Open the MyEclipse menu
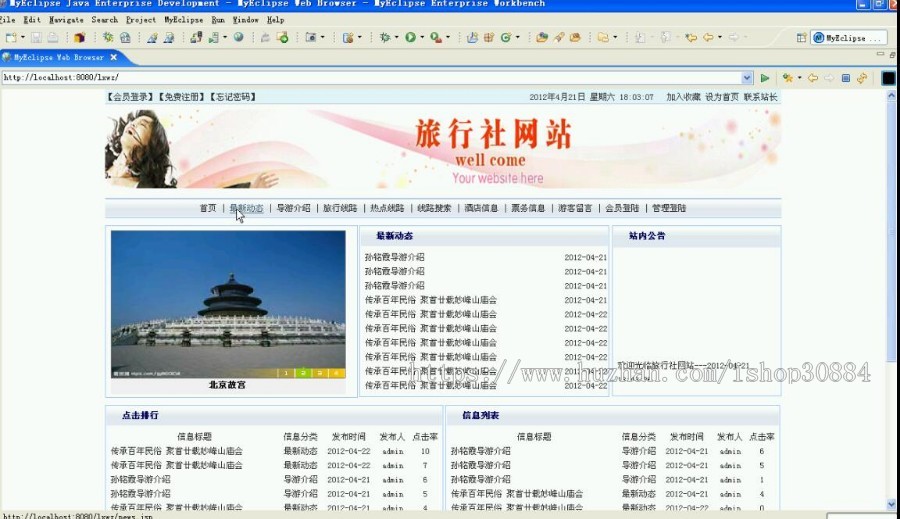Screen dimensions: 900x519 [184, 20]
